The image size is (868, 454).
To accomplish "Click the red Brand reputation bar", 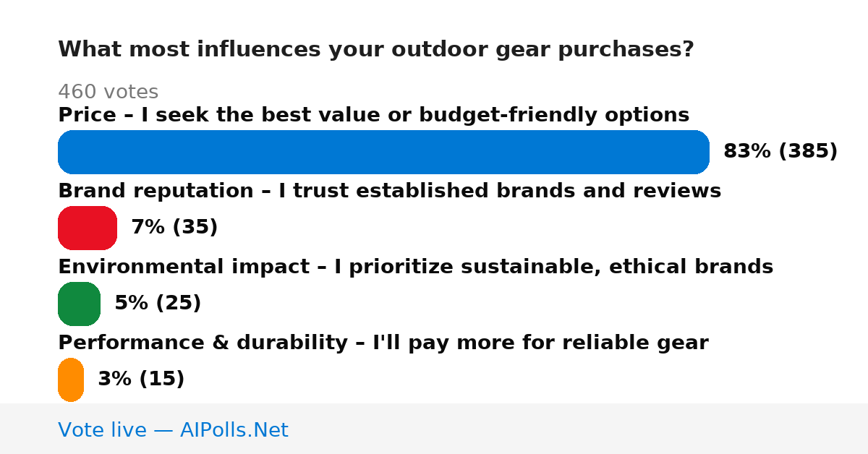I will point(88,228).
